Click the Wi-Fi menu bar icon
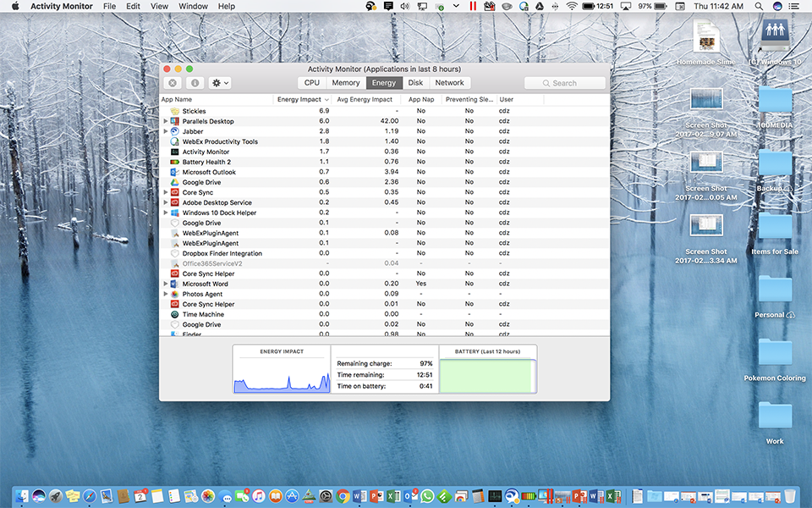The width and height of the screenshot is (812, 508). point(572,6)
